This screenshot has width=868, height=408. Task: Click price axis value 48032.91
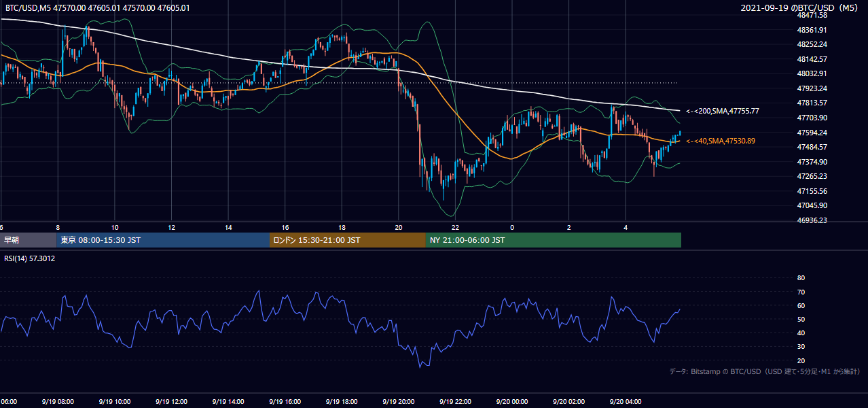[812, 73]
